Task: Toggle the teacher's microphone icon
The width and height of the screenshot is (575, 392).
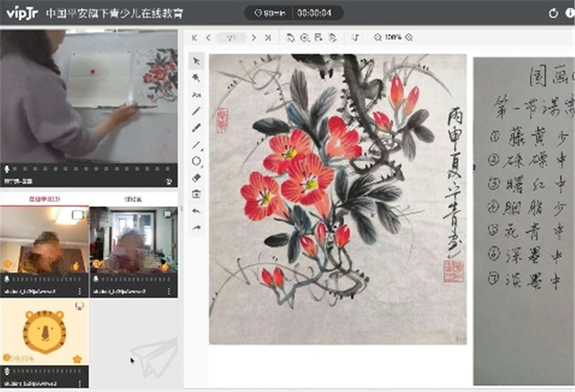Action: click(6, 169)
